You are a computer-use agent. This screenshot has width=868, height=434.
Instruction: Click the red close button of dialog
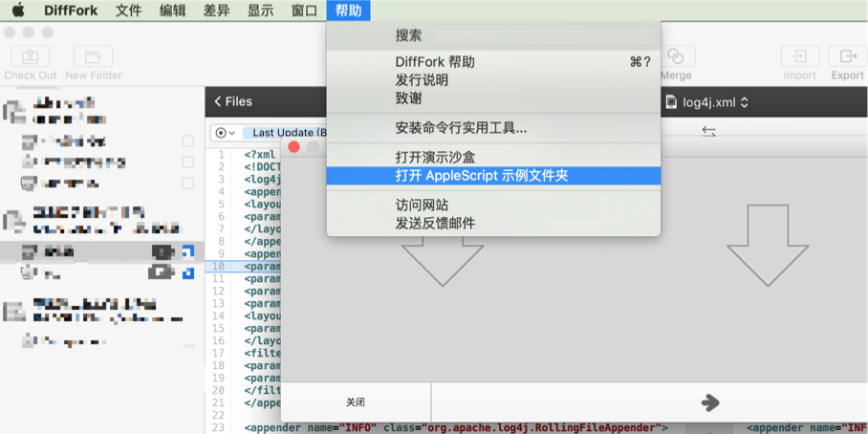click(293, 146)
